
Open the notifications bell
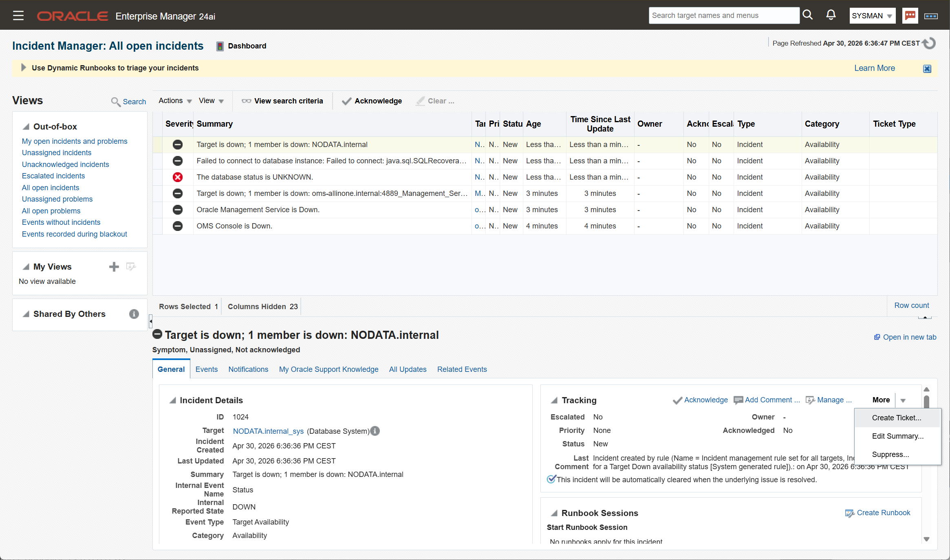[x=831, y=15]
